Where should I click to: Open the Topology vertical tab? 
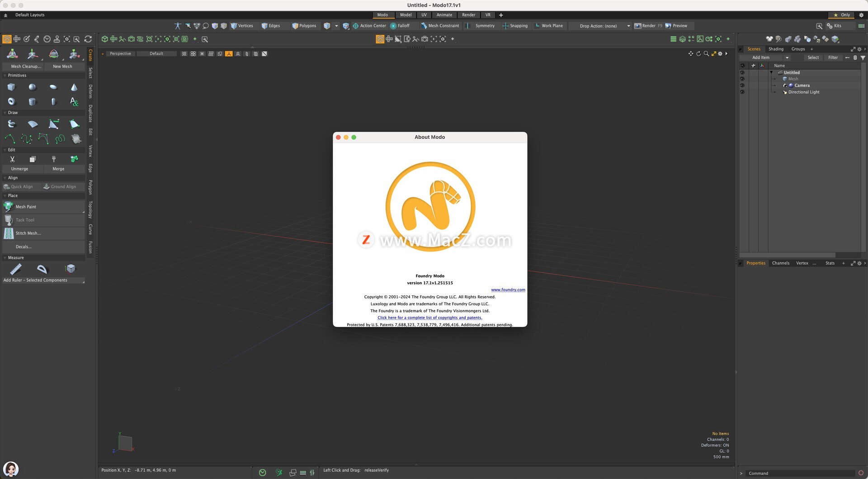(x=90, y=210)
